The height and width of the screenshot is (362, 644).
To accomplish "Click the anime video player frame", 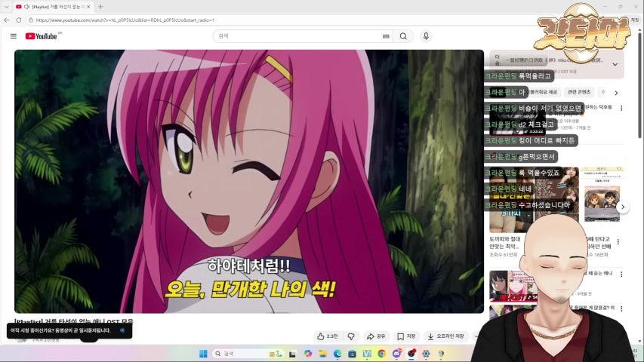I will 249,182.
